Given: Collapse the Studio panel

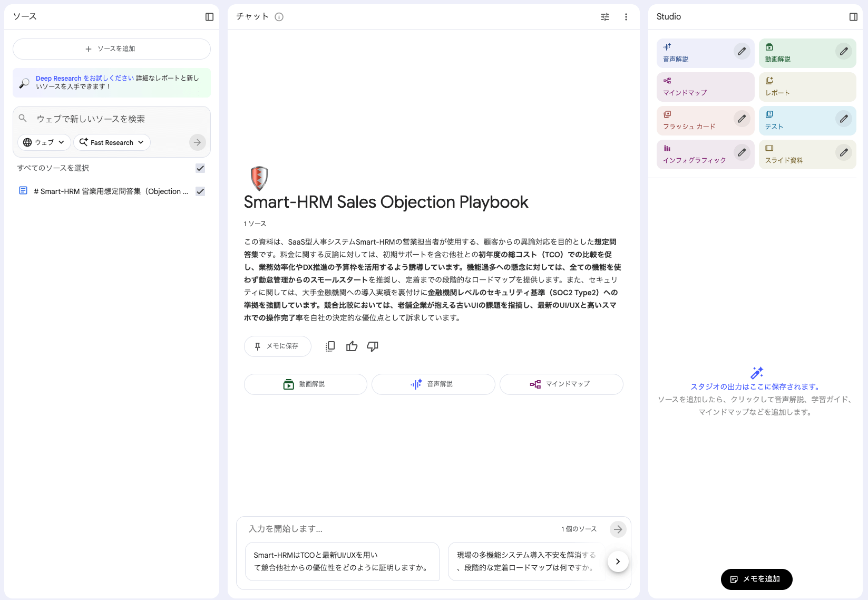Looking at the screenshot, I should coord(853,16).
